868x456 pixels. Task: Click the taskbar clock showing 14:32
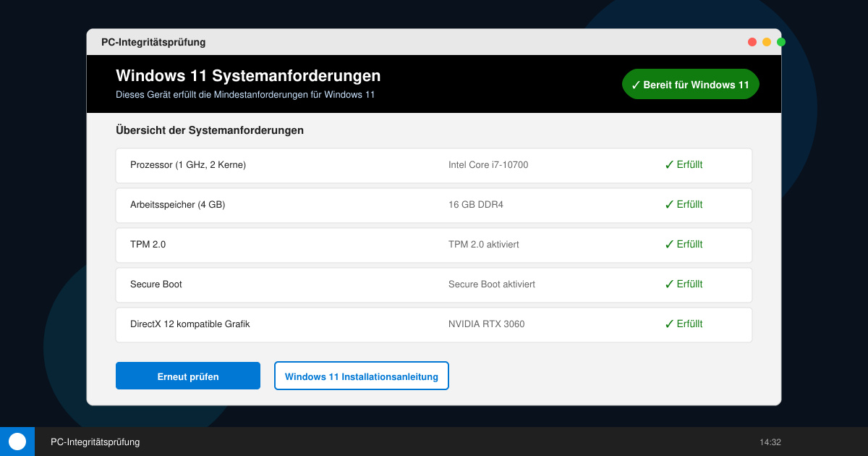click(x=770, y=442)
